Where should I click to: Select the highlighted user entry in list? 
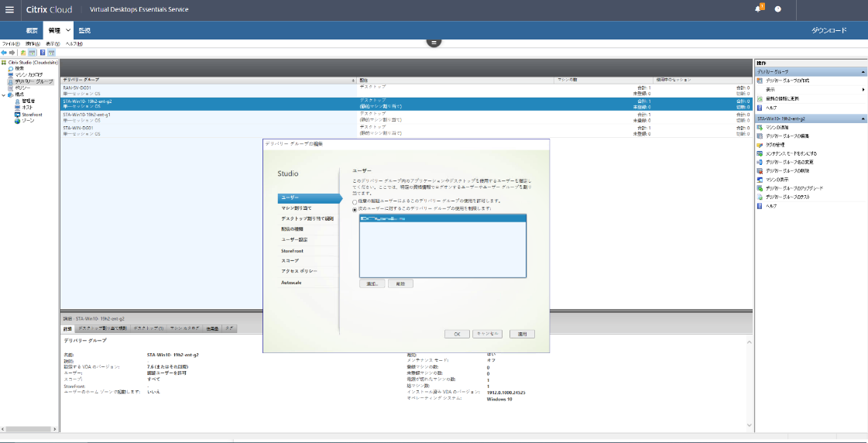click(442, 219)
